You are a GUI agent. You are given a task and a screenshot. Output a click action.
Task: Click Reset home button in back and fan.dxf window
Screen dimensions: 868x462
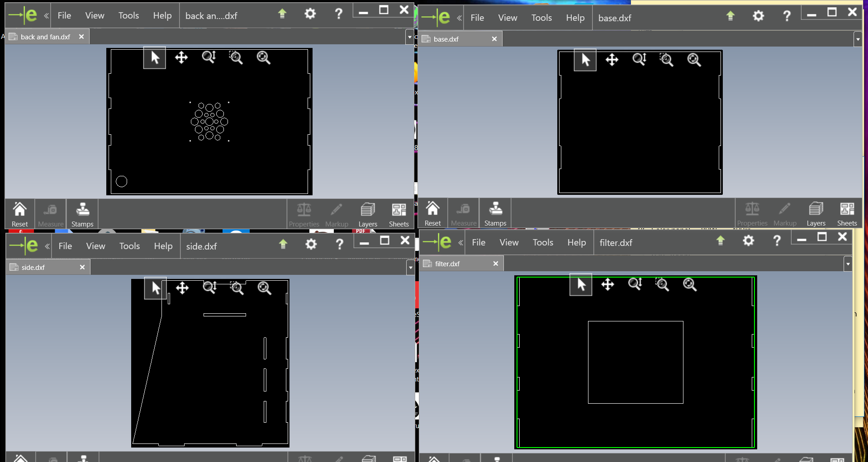click(x=20, y=214)
